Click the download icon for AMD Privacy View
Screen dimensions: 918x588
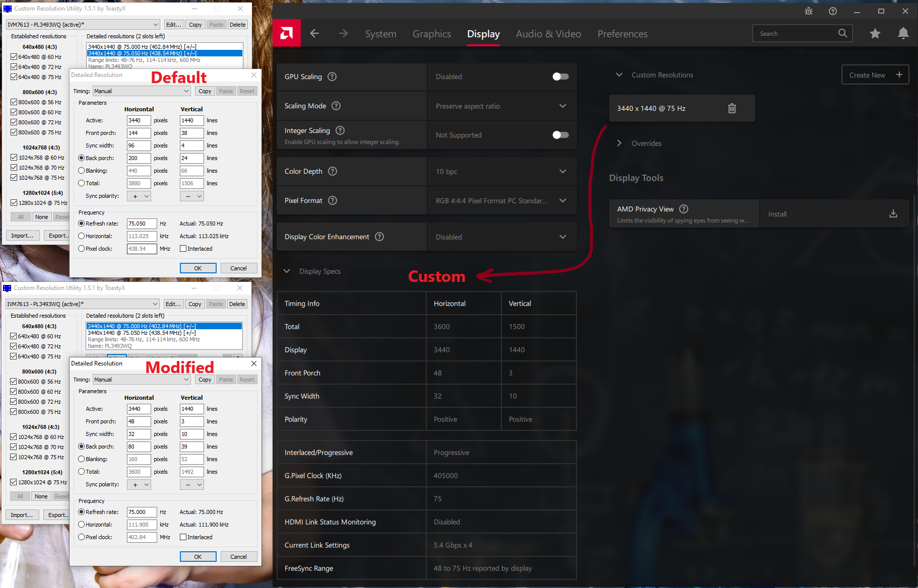(893, 214)
